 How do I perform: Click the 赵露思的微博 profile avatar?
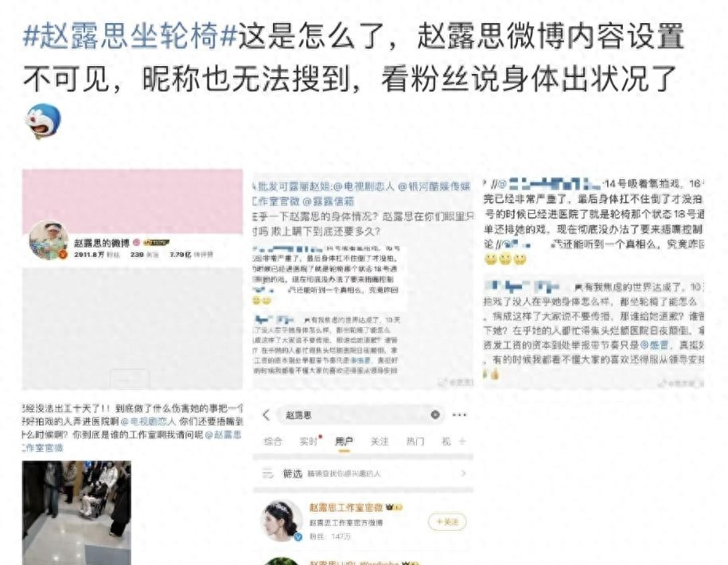point(49,240)
